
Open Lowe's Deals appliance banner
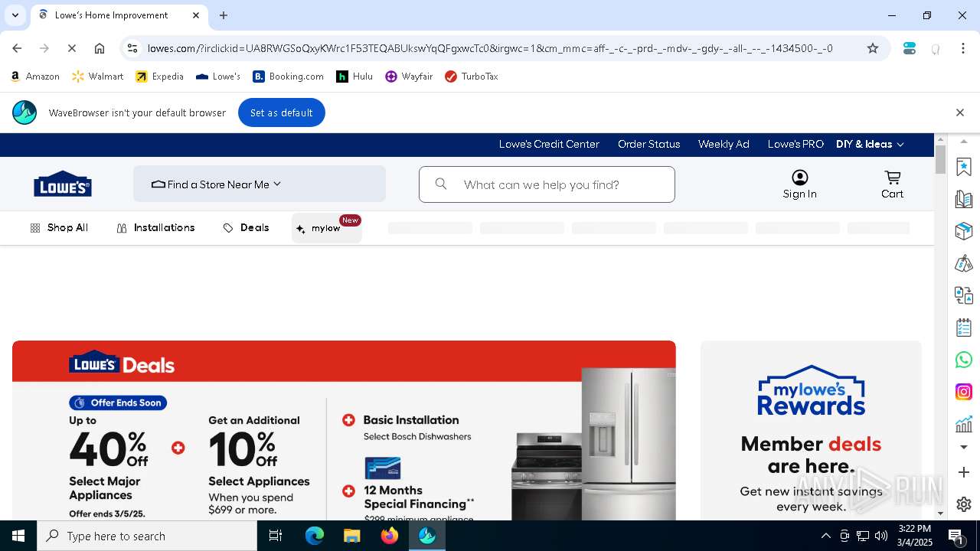pos(344,430)
